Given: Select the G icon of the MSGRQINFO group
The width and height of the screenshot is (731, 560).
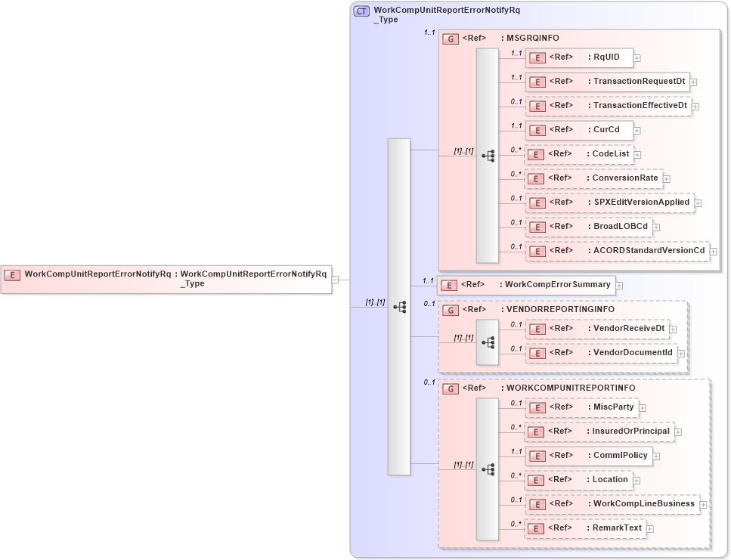Looking at the screenshot, I should click(x=450, y=39).
